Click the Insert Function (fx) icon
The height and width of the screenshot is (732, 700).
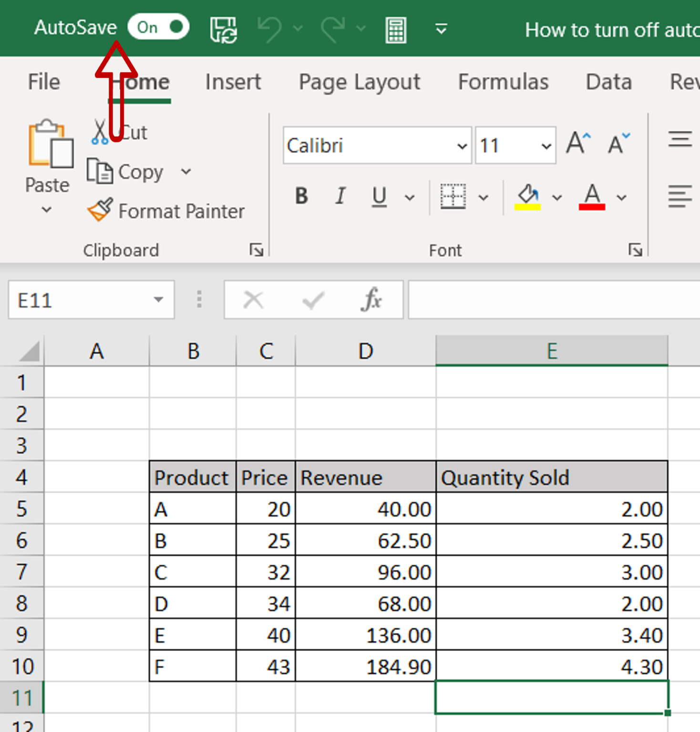click(371, 300)
